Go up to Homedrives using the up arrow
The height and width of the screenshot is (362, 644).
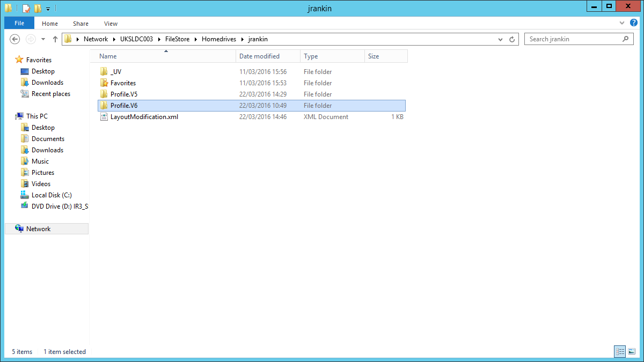(x=55, y=39)
